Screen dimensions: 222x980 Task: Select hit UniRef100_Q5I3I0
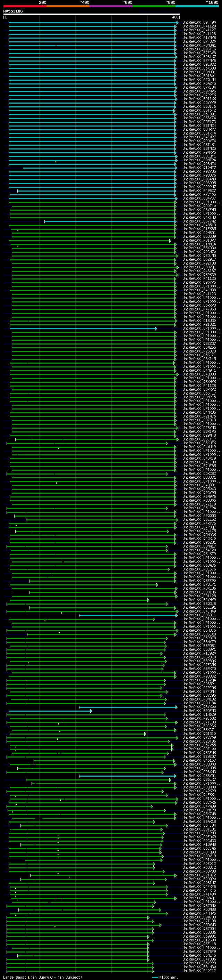[x=199, y=734]
